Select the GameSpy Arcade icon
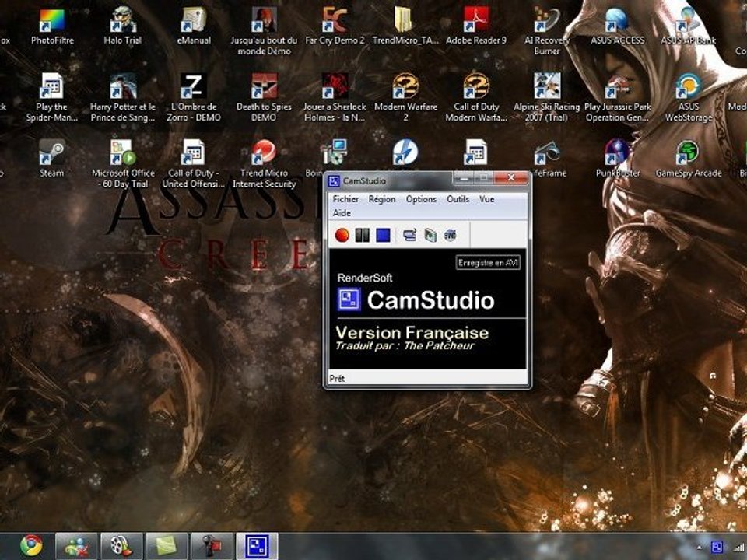This screenshot has width=747, height=560. point(689,159)
